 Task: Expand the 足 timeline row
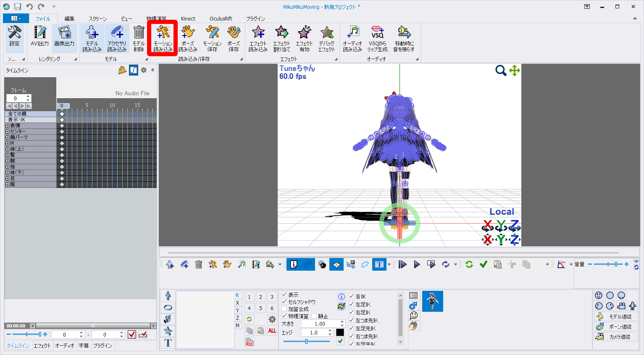[x=7, y=178]
